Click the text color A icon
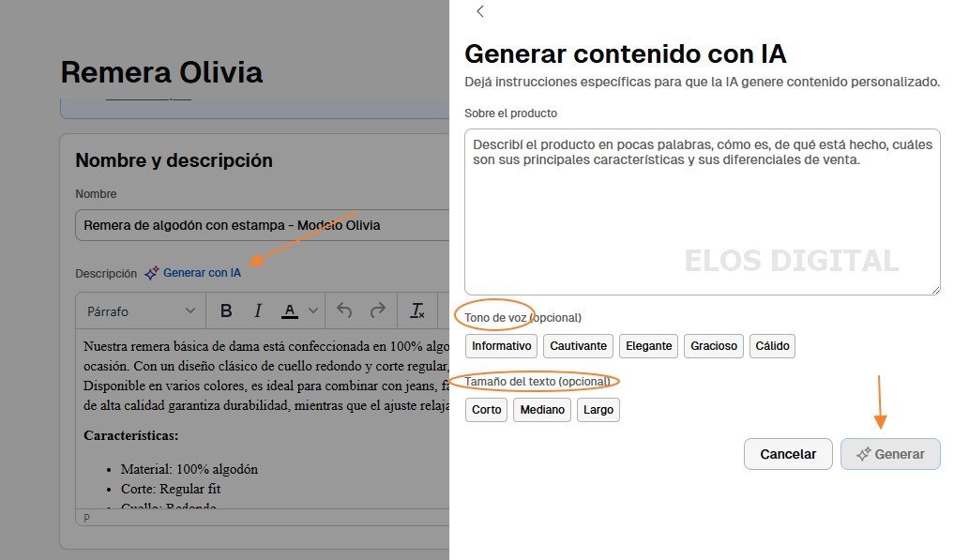The image size is (954, 560). click(290, 311)
